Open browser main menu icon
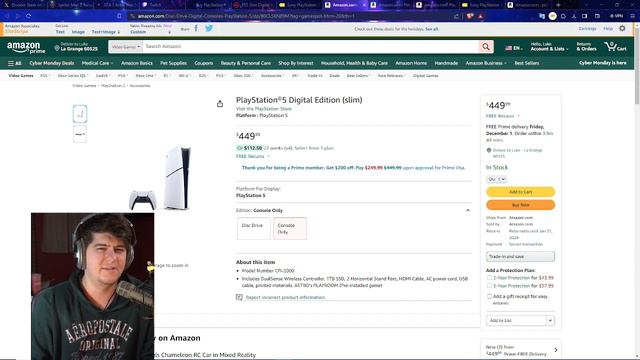 tap(632, 16)
